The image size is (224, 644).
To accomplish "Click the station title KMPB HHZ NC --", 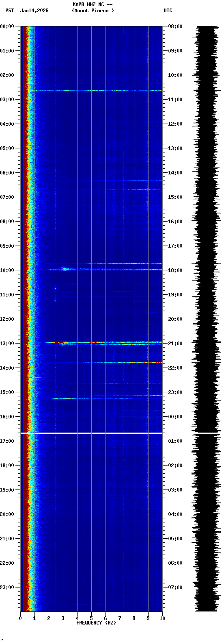I will (x=93, y=4).
